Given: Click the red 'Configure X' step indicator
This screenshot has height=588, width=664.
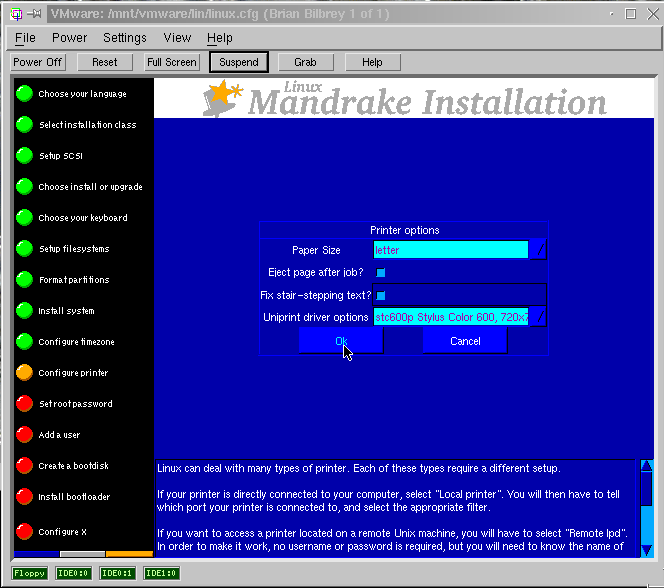Looking at the screenshot, I should pyautogui.click(x=24, y=531).
